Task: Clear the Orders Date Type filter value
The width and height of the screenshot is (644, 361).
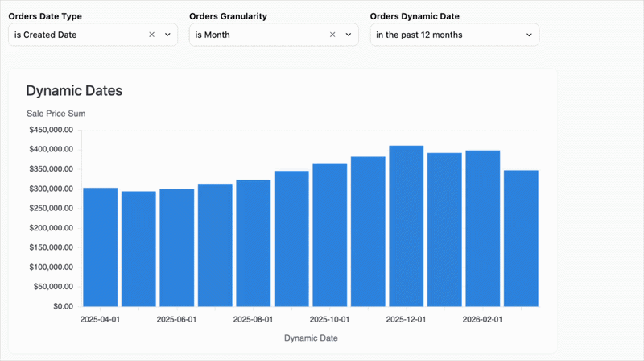Action: [x=151, y=35]
